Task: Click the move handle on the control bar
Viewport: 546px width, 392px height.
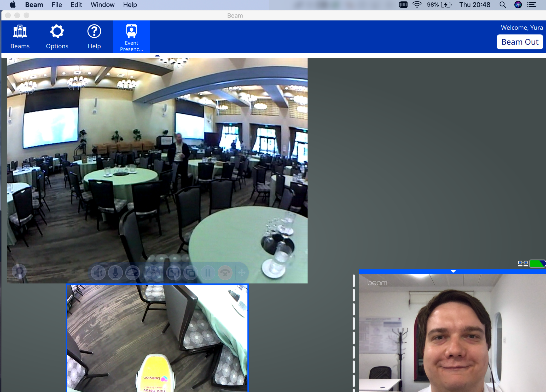Action: point(242,273)
